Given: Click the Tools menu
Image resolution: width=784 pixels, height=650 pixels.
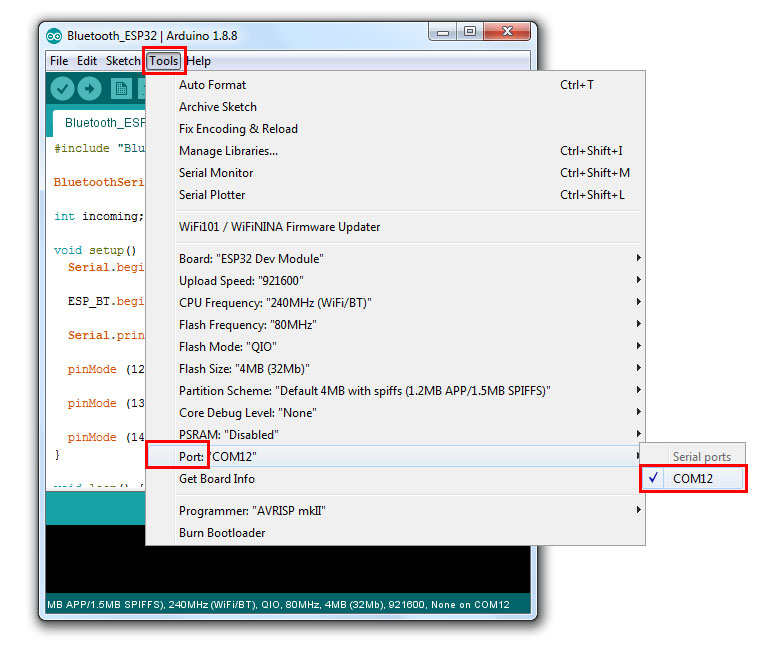Looking at the screenshot, I should [x=164, y=61].
